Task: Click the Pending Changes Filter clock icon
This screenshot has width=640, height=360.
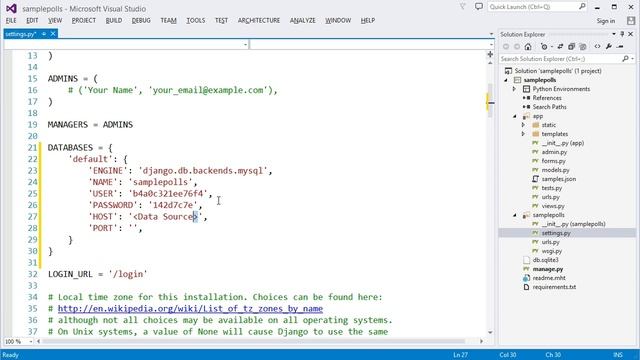Action: [x=544, y=47]
